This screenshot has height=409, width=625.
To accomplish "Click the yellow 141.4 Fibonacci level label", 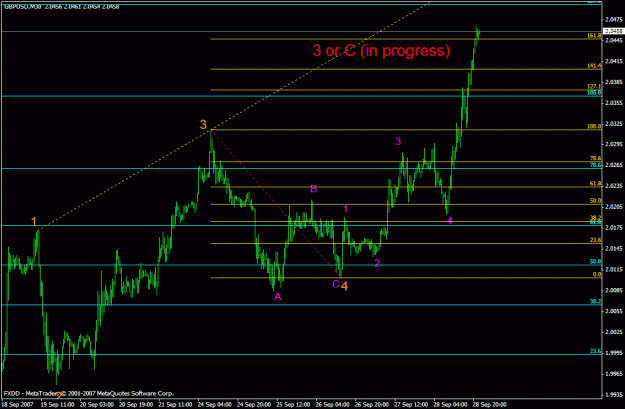I will (x=594, y=66).
